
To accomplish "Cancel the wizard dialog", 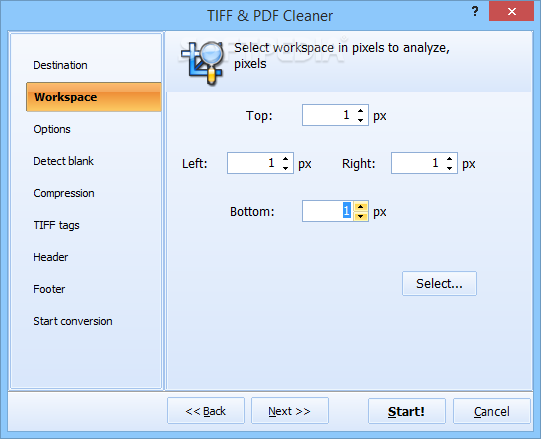I will pyautogui.click(x=491, y=411).
